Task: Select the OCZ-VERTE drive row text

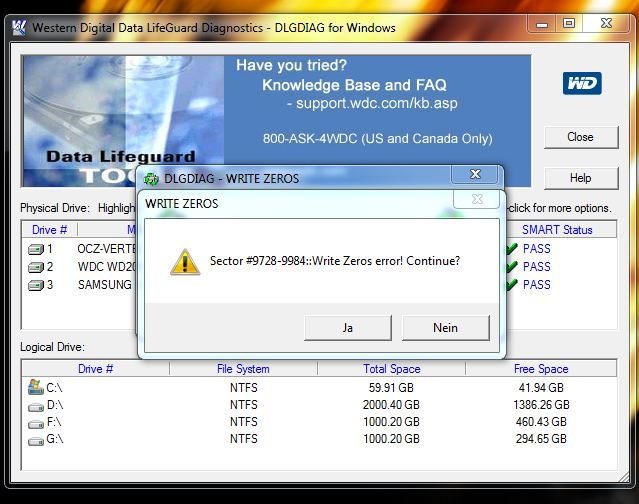Action: tap(106, 249)
